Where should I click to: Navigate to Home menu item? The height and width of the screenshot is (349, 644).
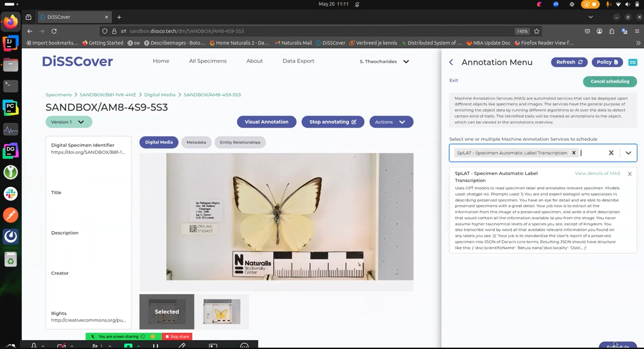coord(161,61)
